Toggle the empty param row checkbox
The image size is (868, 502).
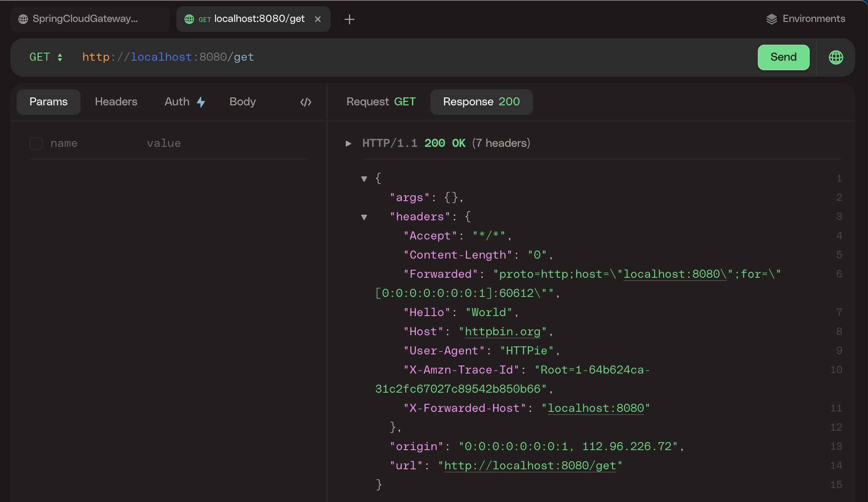click(36, 144)
